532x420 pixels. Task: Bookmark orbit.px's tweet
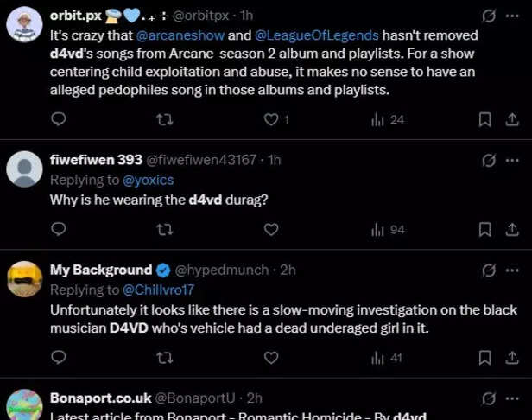[485, 119]
